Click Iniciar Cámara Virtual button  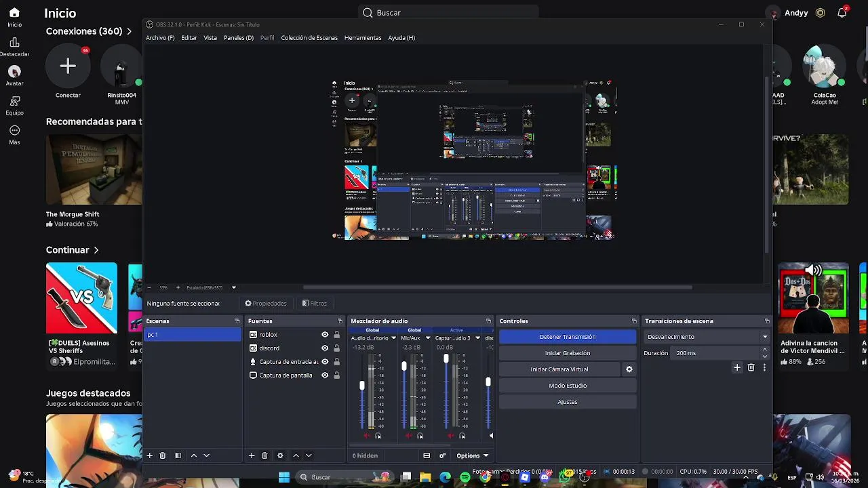559,369
